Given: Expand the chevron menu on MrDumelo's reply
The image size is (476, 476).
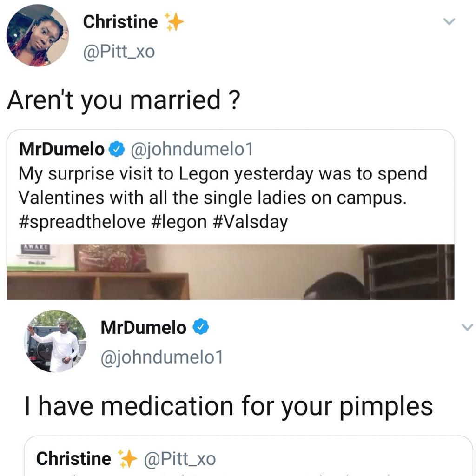Looking at the screenshot, I should [467, 327].
